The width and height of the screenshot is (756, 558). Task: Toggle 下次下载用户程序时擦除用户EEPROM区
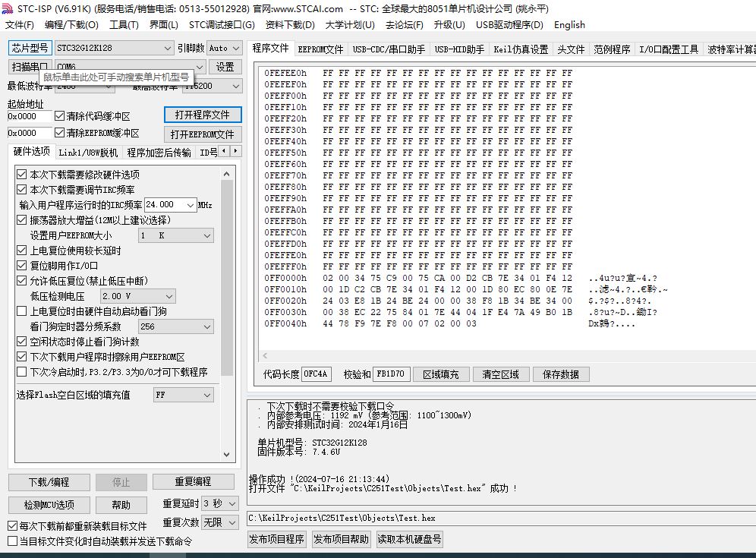click(22, 357)
